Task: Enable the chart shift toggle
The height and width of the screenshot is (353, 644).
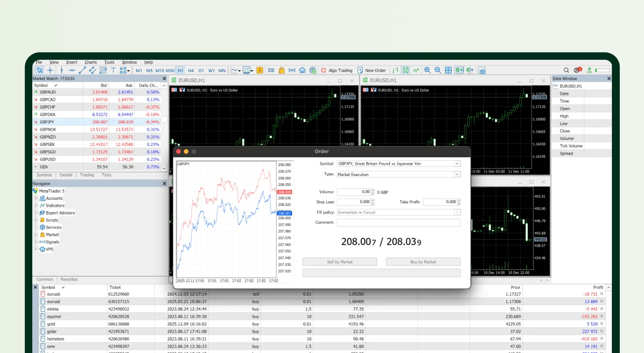Action: 469,70
